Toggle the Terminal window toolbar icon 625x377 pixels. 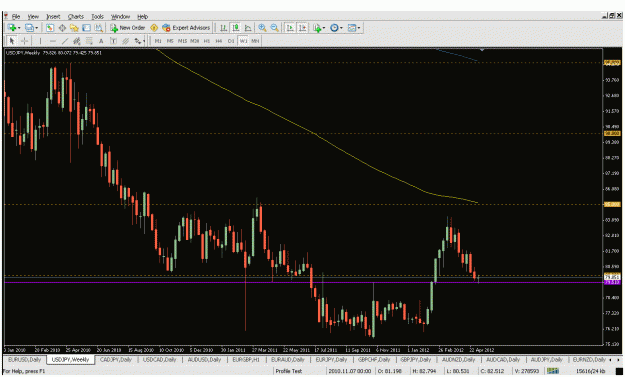(x=86, y=28)
